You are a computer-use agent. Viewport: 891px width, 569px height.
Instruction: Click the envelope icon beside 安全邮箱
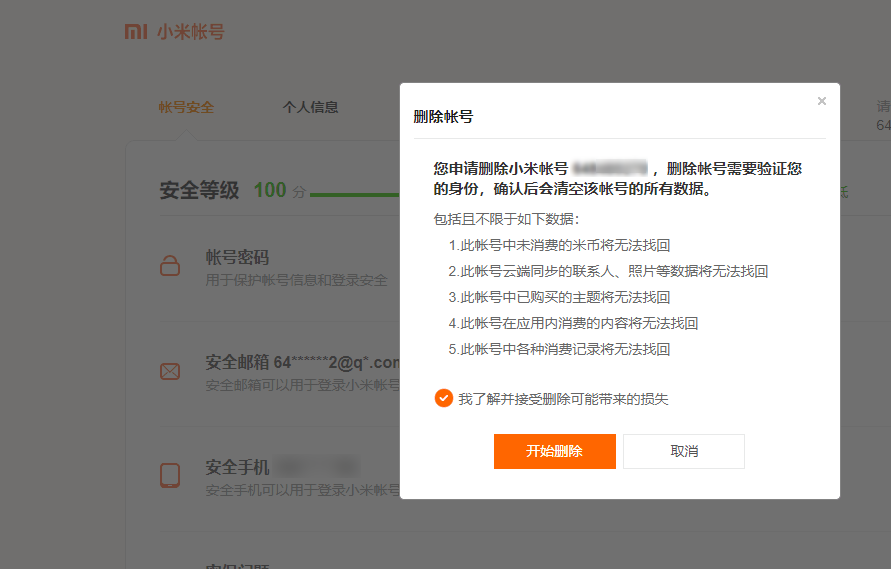pos(170,372)
